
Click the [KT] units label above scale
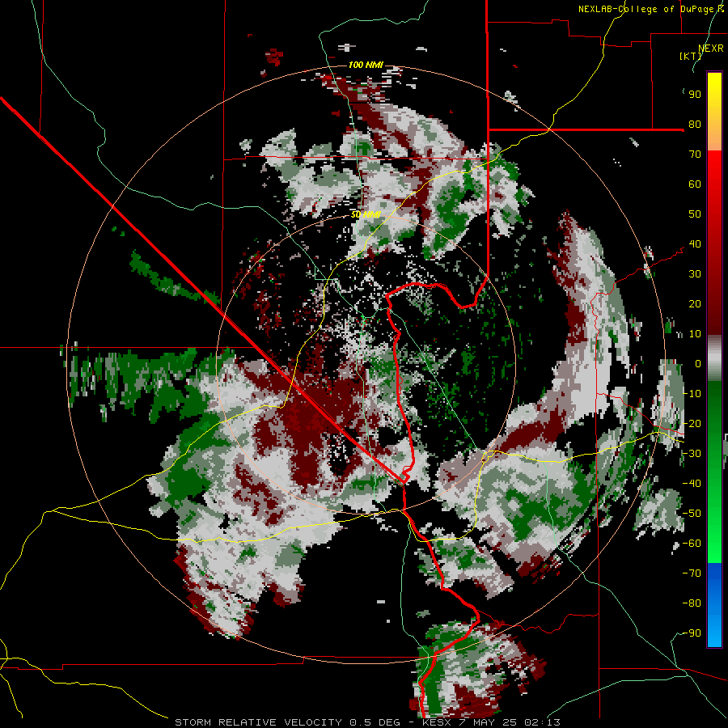690,56
